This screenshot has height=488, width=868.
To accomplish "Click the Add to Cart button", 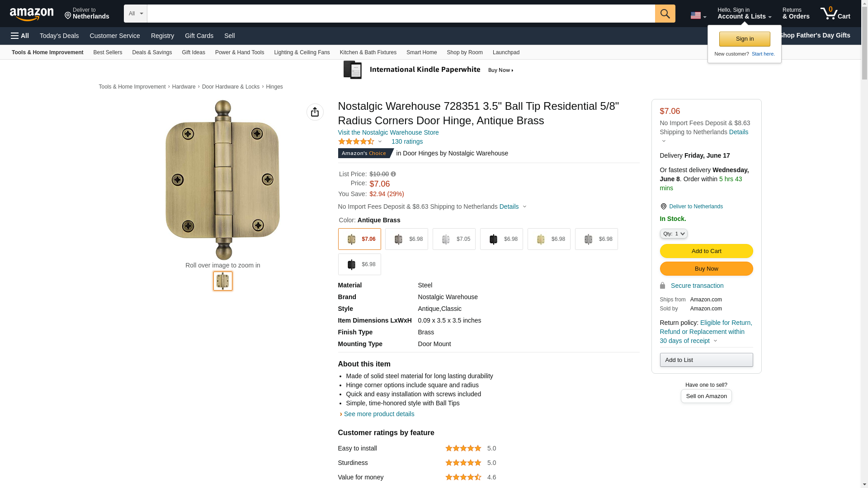I will [x=706, y=251].
